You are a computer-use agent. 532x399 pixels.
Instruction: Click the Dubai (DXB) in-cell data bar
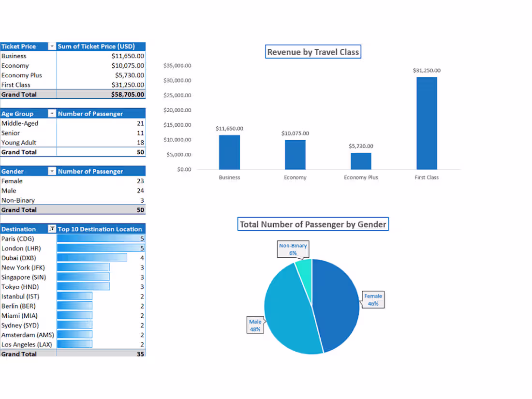[92, 258]
